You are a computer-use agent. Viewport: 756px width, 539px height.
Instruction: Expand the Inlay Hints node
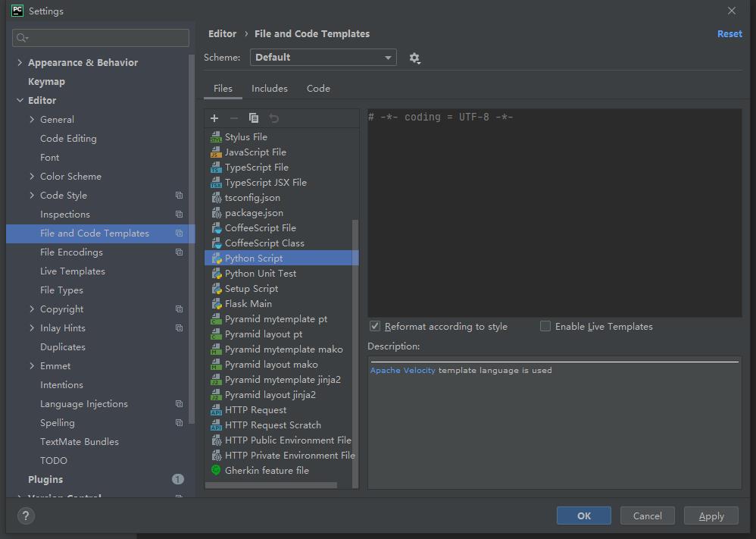tap(32, 328)
